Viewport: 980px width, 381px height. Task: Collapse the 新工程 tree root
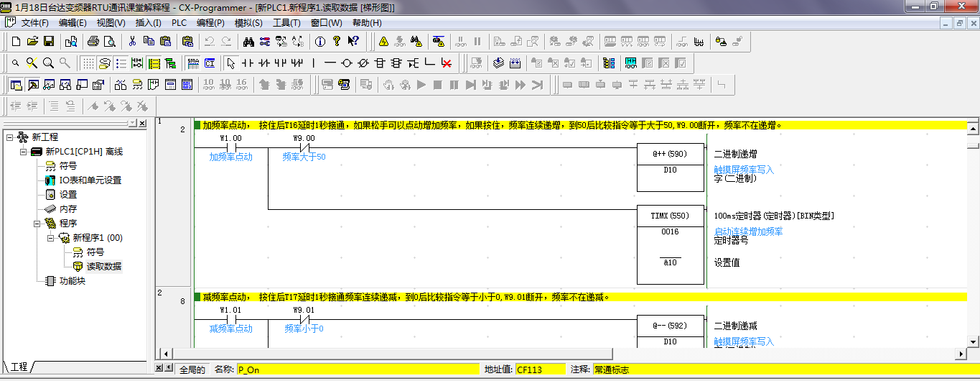pos(9,137)
